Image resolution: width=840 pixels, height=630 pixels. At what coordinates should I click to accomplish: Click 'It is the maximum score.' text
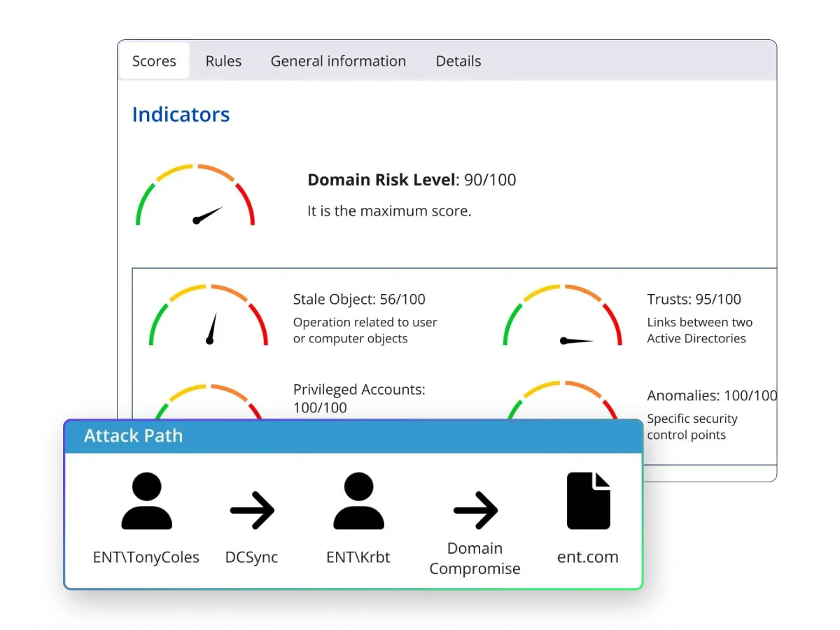point(389,211)
